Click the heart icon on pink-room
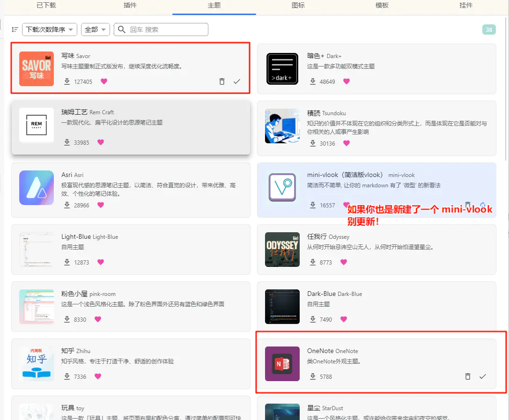 click(98, 319)
